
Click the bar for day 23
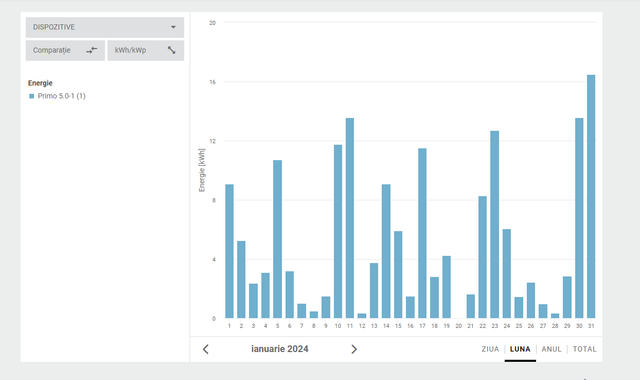coord(495,224)
